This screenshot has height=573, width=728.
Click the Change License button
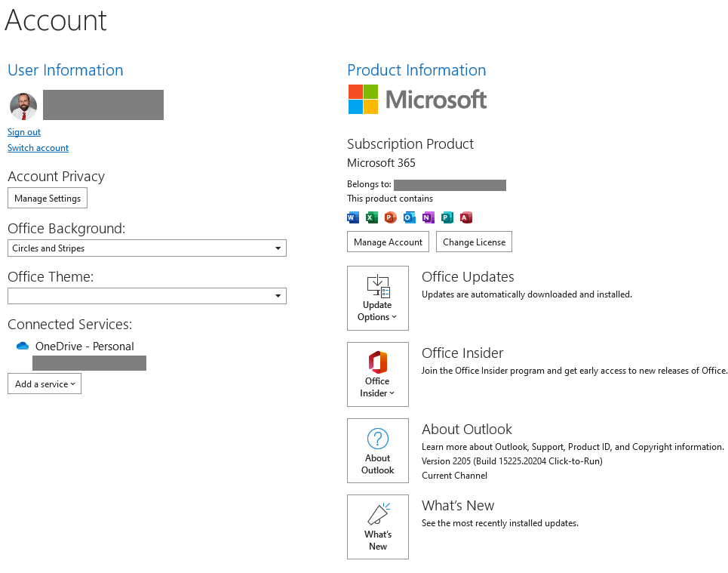point(474,242)
